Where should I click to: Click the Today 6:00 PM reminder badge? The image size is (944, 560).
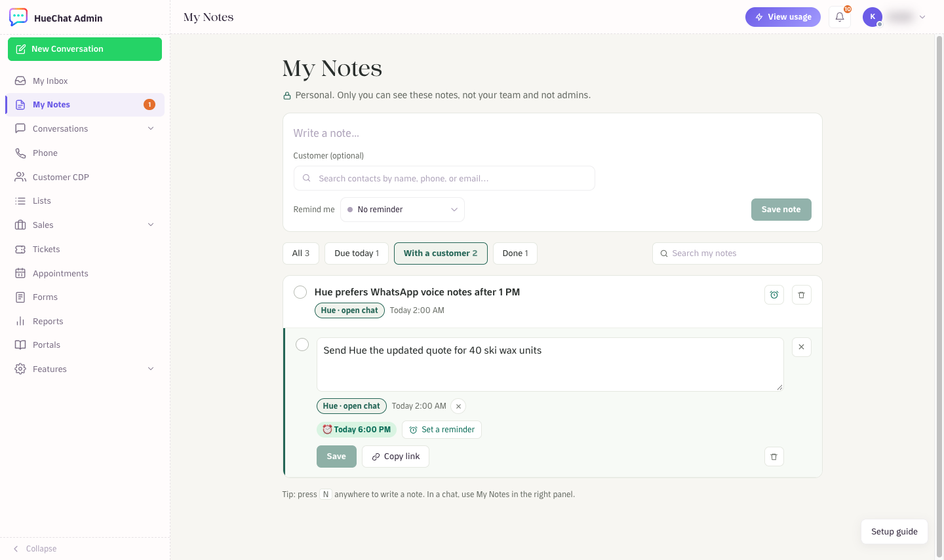[x=357, y=430]
